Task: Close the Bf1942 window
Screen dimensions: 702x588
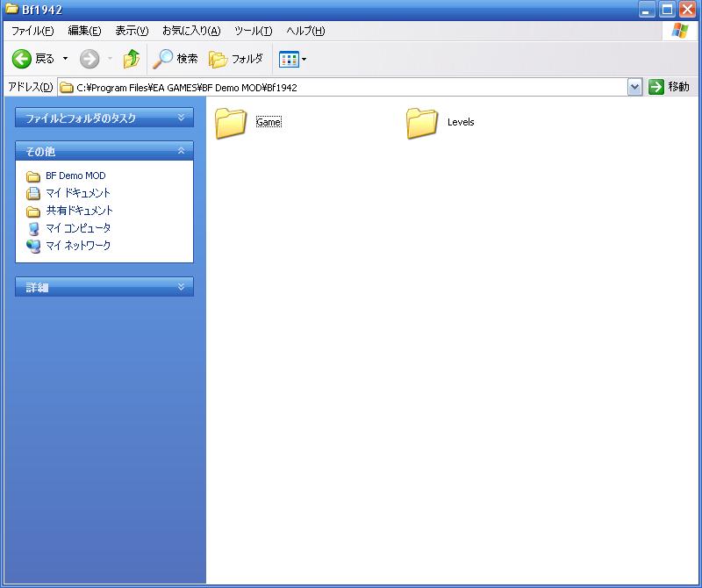Action: tap(687, 10)
